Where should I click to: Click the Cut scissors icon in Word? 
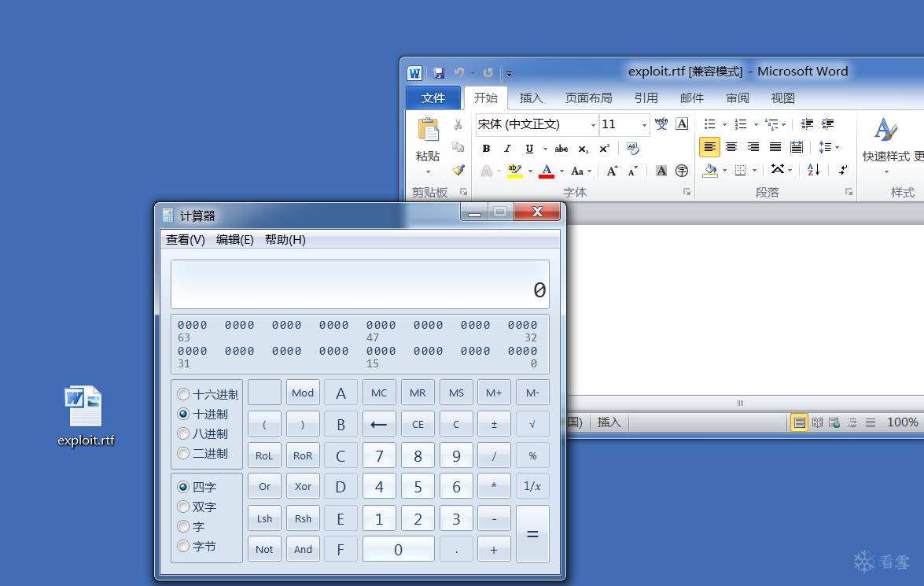[x=458, y=124]
